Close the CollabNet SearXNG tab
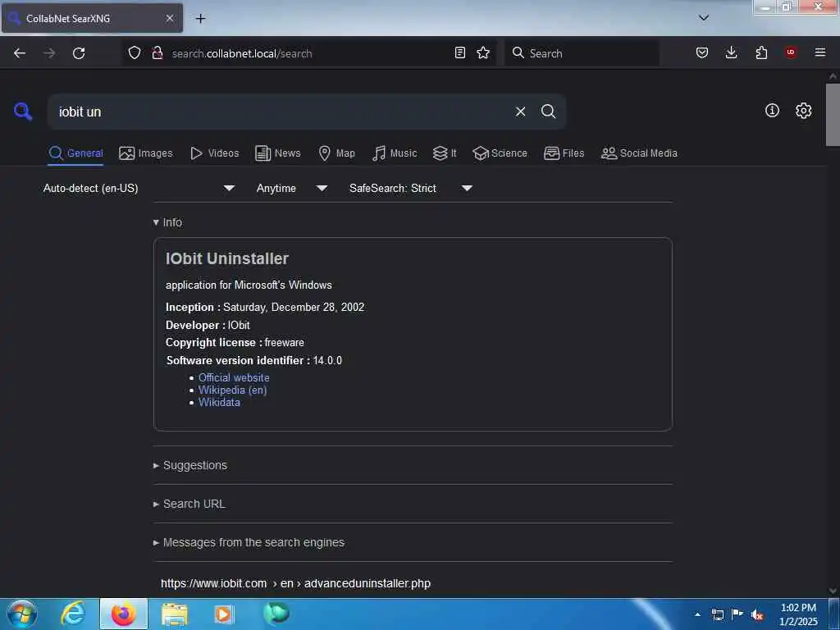 [x=170, y=18]
